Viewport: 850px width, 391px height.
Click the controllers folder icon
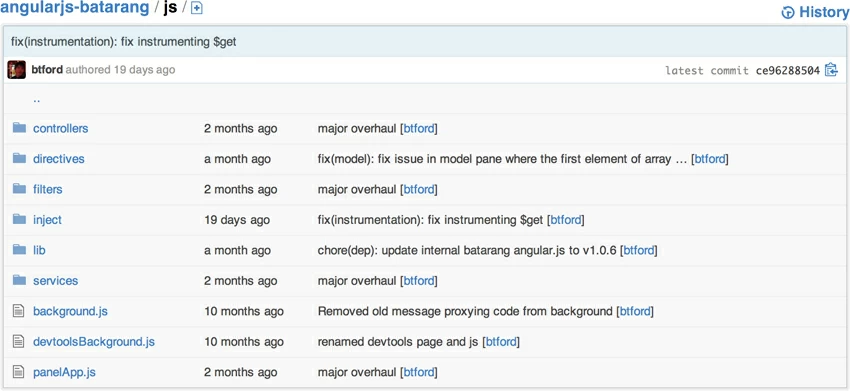coord(20,128)
